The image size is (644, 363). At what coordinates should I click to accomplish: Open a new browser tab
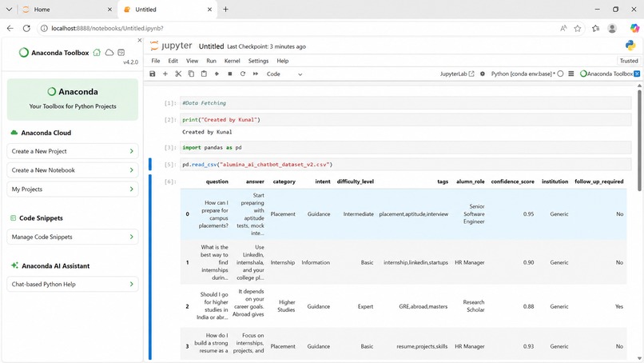(x=225, y=9)
